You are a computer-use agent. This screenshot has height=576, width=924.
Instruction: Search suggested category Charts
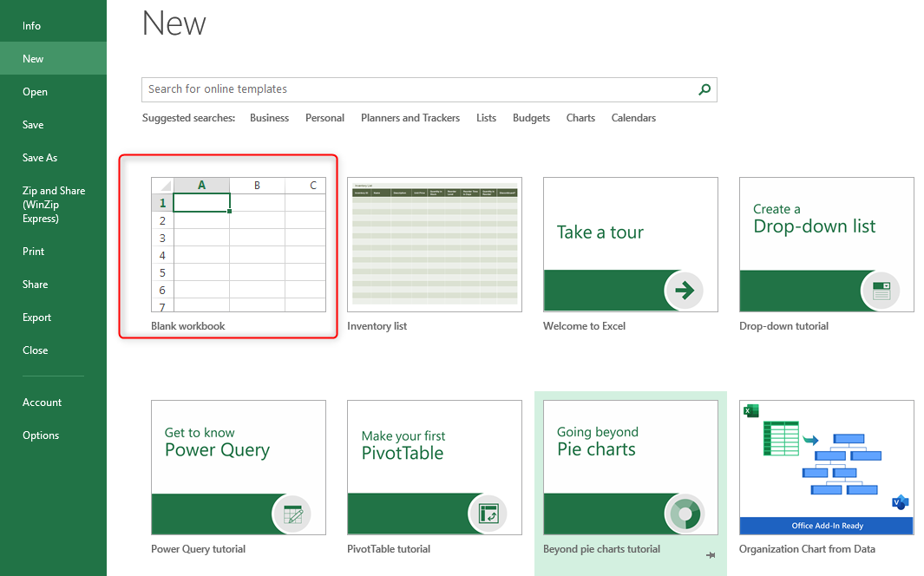point(580,118)
